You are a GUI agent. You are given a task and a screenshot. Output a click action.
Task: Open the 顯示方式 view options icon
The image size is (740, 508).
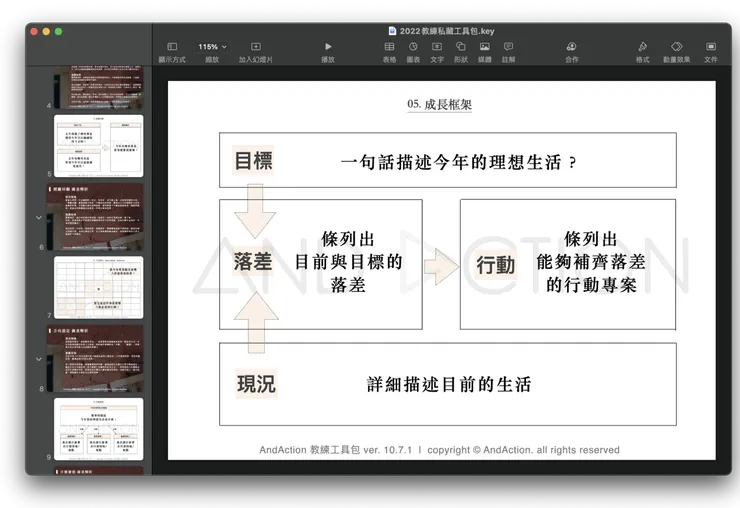[172, 47]
